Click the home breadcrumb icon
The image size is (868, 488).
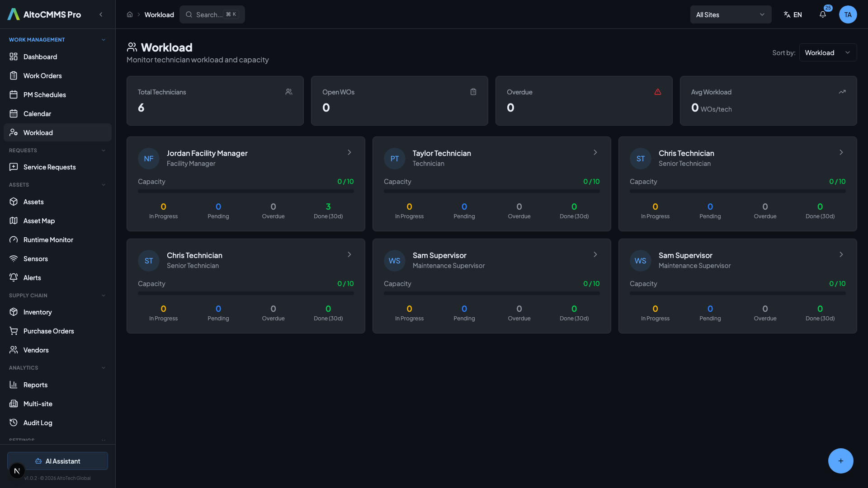[x=130, y=14]
